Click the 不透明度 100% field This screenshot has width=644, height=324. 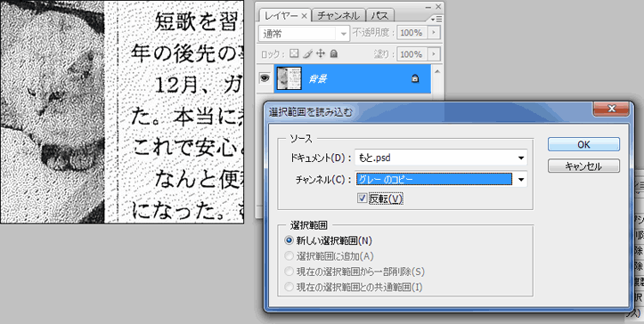(412, 33)
